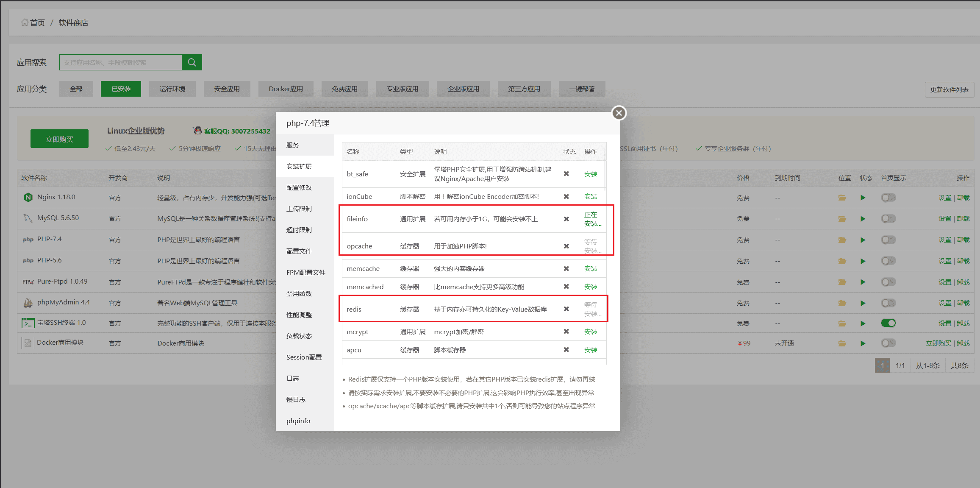Click 安装 for the memcached extension
This screenshot has height=488, width=980.
[591, 286]
